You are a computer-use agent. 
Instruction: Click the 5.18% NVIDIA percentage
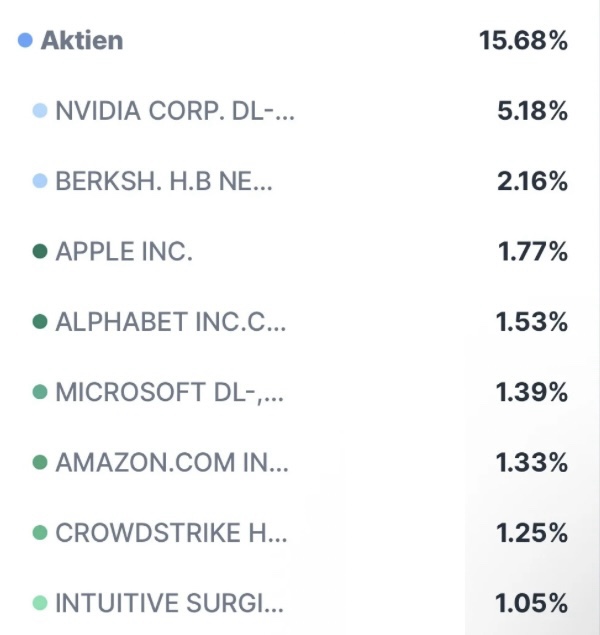(532, 111)
